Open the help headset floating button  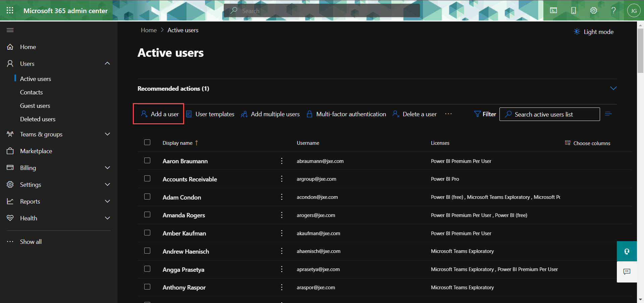tap(627, 251)
